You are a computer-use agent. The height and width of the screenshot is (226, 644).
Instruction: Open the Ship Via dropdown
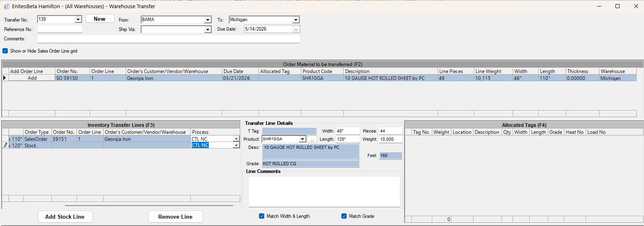[x=208, y=29]
